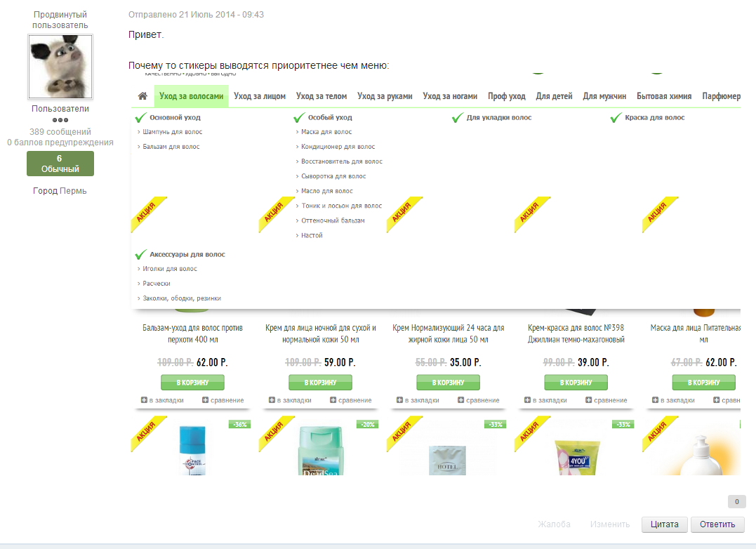
Task: Click the -36% discount badge
Action: point(239,425)
